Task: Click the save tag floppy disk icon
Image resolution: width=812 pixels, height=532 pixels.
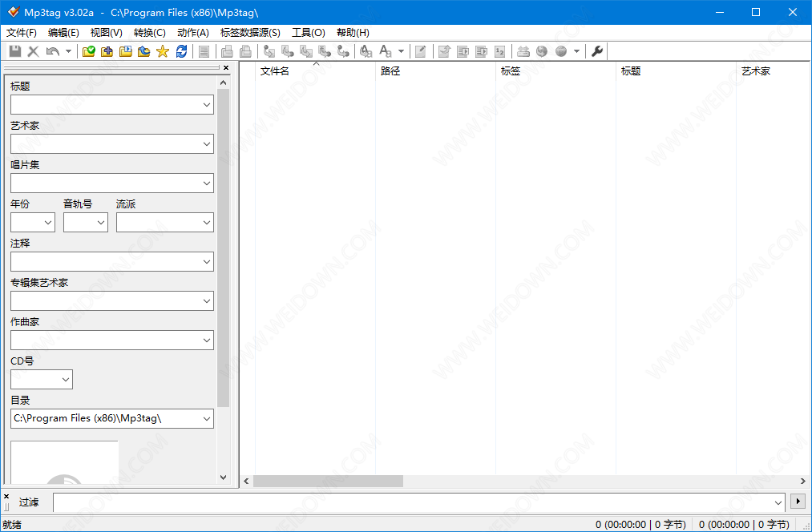Action: [x=15, y=51]
